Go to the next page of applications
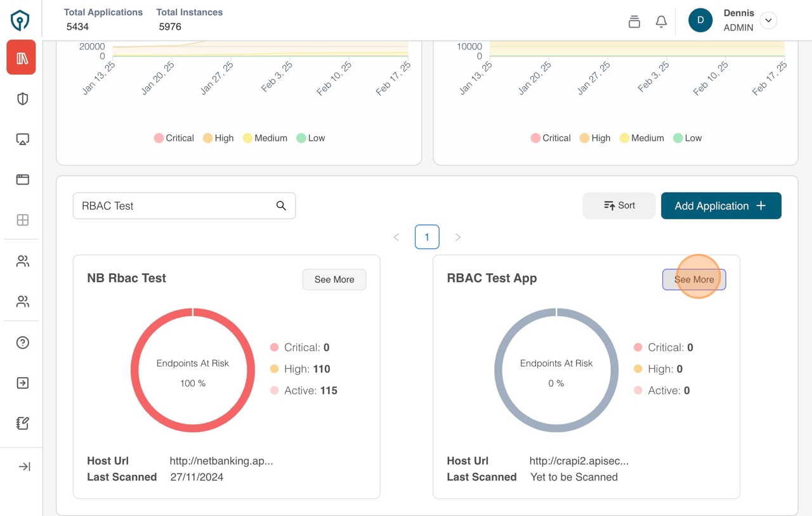Image resolution: width=812 pixels, height=516 pixels. point(457,237)
